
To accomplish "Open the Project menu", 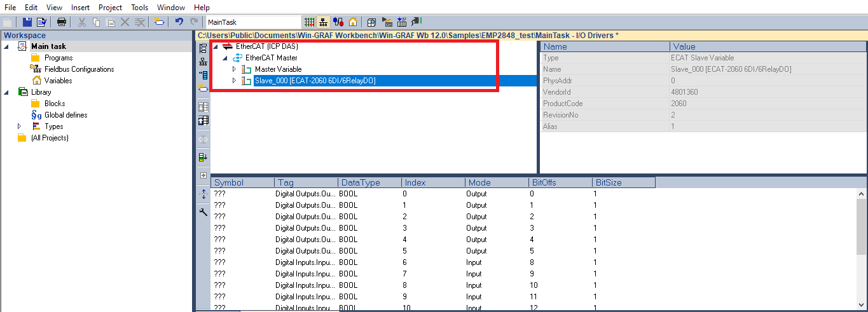I will 110,8.
